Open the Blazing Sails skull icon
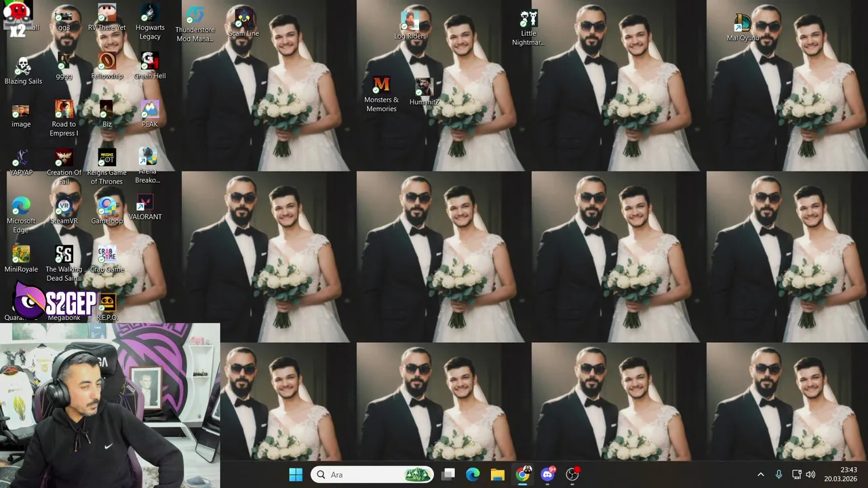The image size is (868, 488). (x=23, y=71)
